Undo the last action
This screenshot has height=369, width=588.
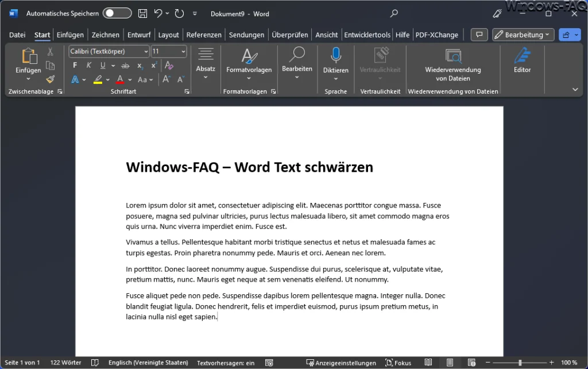tap(158, 14)
